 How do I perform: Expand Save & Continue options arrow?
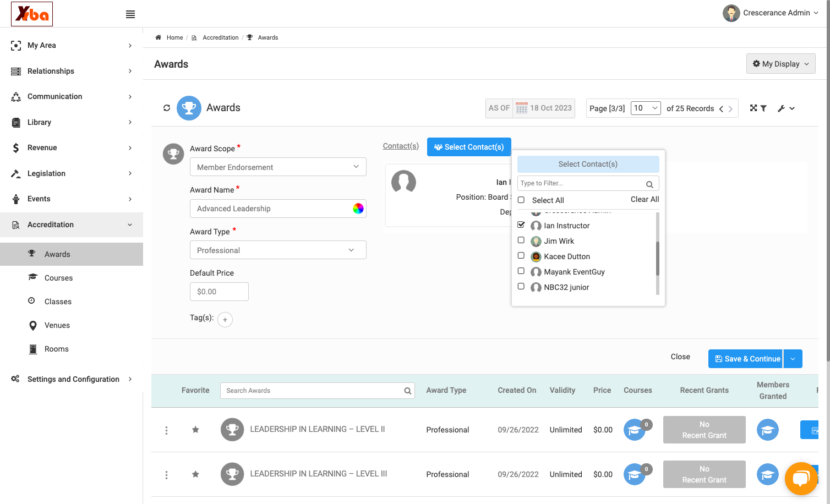pyautogui.click(x=793, y=359)
